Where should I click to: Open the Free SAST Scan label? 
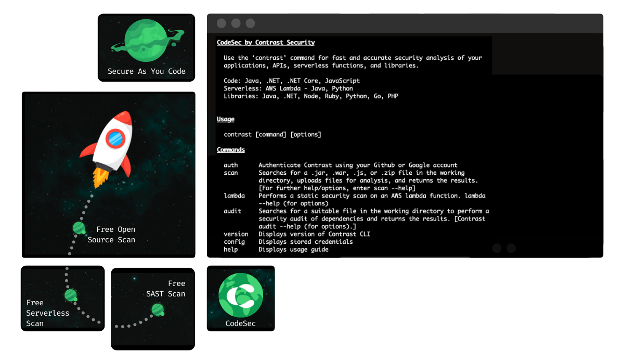point(165,289)
